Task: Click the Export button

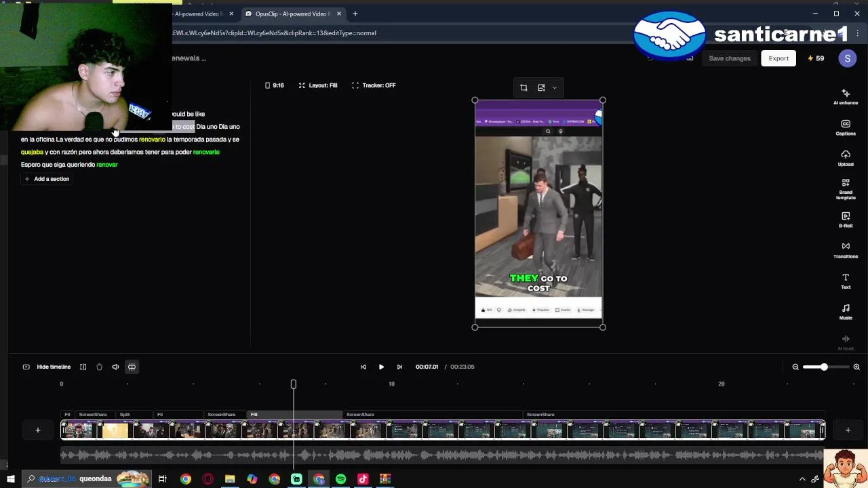Action: click(x=778, y=58)
